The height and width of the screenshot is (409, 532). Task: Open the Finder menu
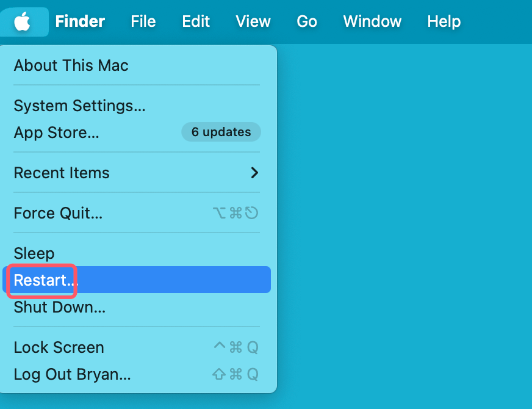tap(79, 21)
